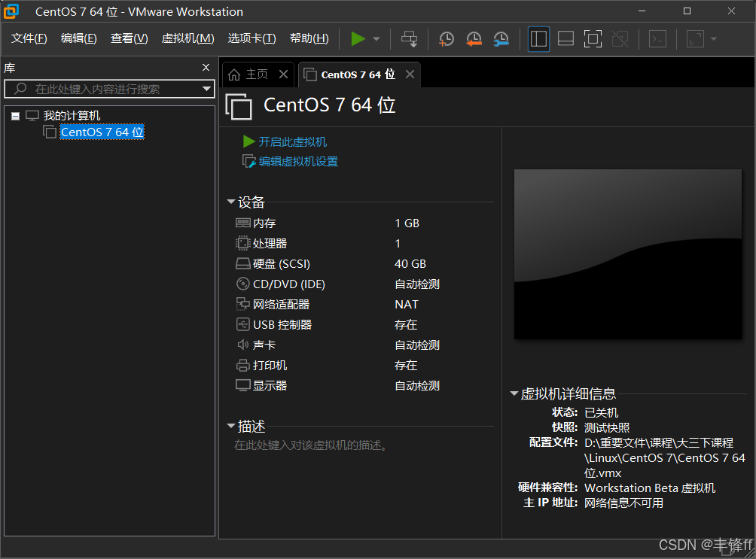The image size is (756, 559).
Task: Click the Workstation Beta 虚拟机 compatibility value
Action: 650,488
